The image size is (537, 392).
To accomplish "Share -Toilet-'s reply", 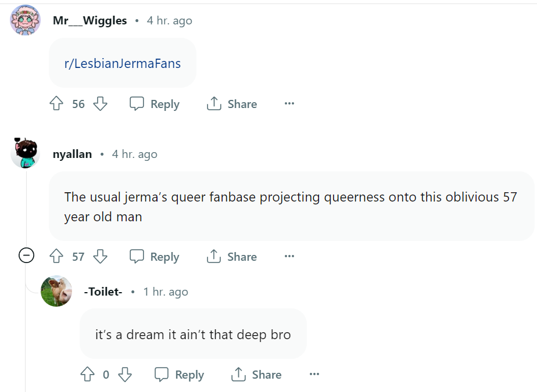I will tap(256, 375).
